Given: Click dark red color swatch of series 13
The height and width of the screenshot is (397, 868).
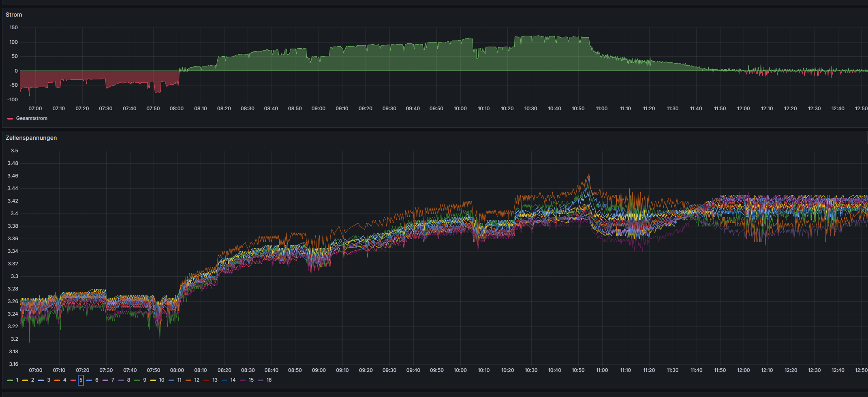Looking at the screenshot, I should tap(206, 380).
